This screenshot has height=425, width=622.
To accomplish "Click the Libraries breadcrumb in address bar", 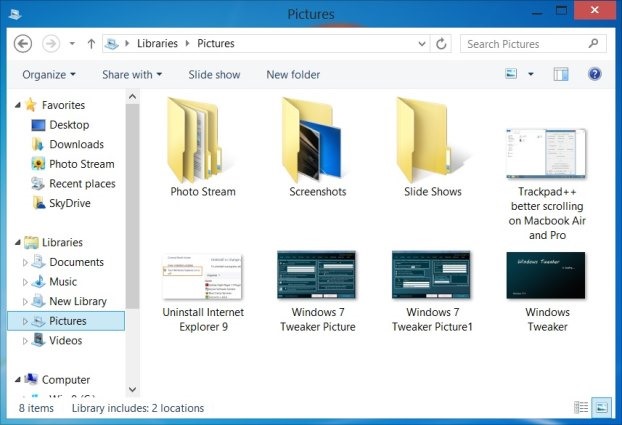I will [157, 43].
